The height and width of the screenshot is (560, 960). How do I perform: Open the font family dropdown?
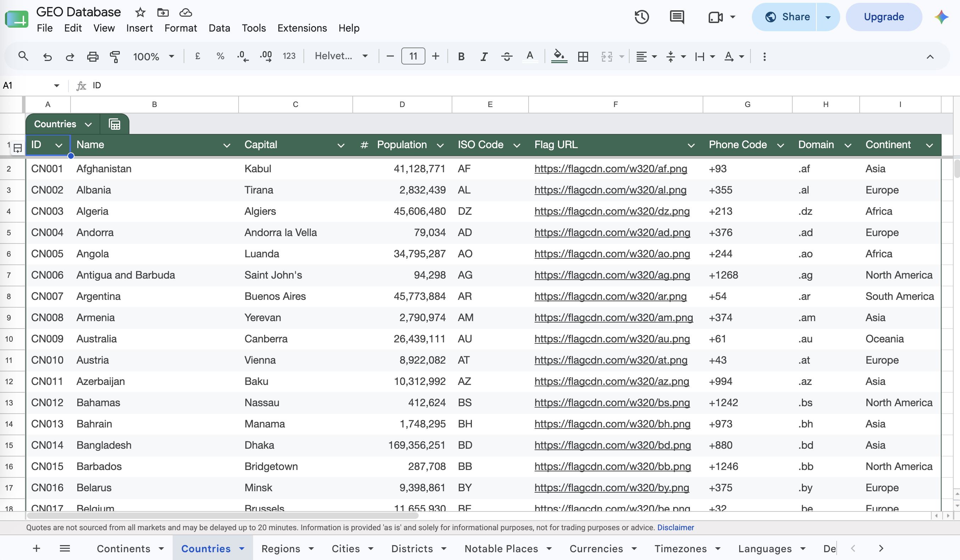click(341, 56)
